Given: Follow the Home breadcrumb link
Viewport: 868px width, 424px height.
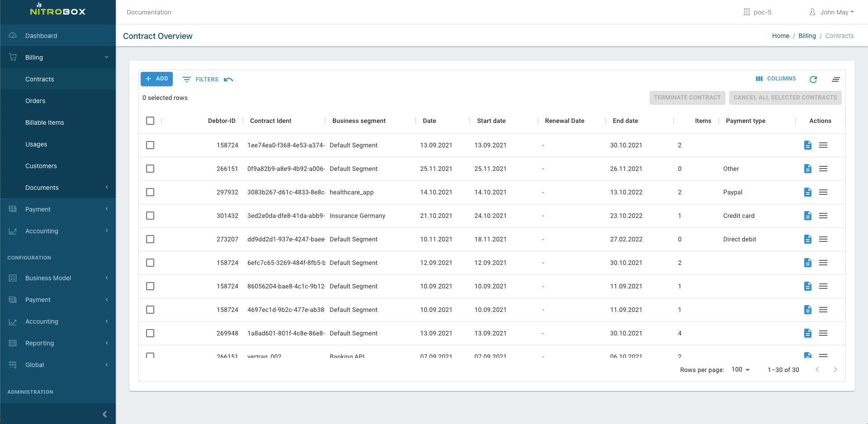Looking at the screenshot, I should 780,36.
